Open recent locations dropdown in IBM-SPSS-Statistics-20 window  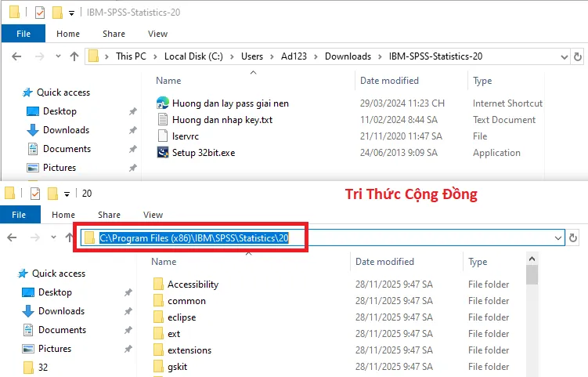(x=58, y=56)
